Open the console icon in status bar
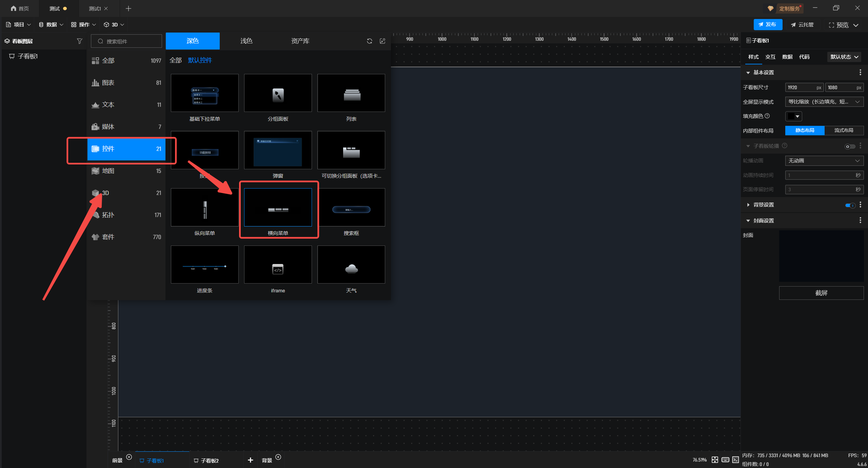868x468 pixels. 735,460
